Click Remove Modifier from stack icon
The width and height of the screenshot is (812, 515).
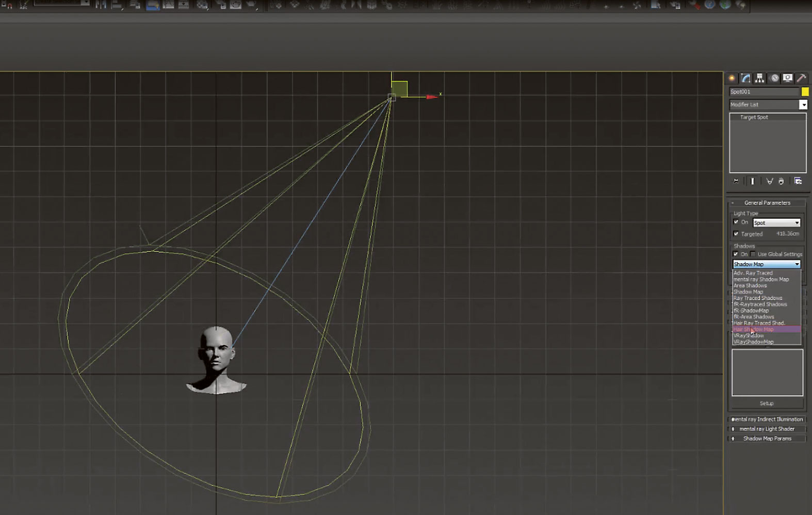pos(781,181)
